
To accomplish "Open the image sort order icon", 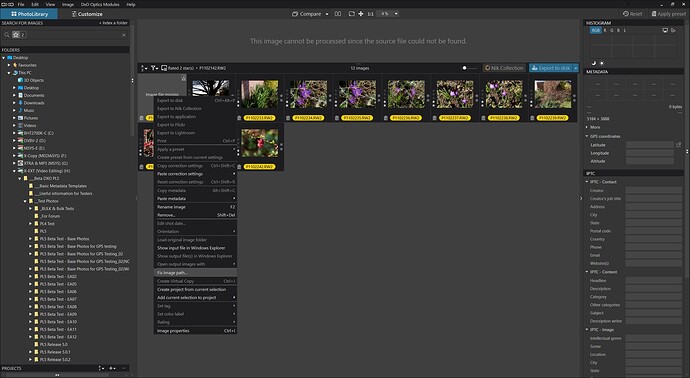I will click(x=144, y=68).
